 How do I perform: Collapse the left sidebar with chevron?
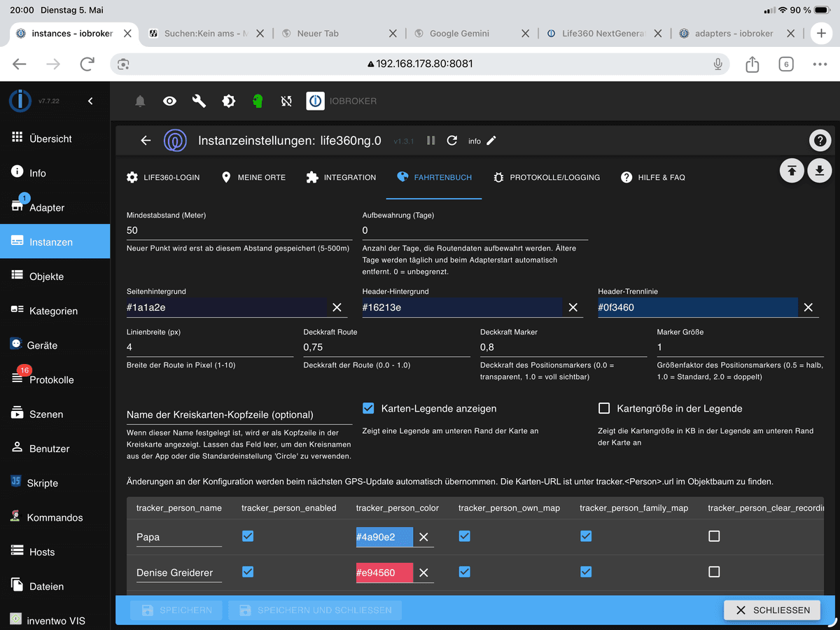(x=90, y=101)
